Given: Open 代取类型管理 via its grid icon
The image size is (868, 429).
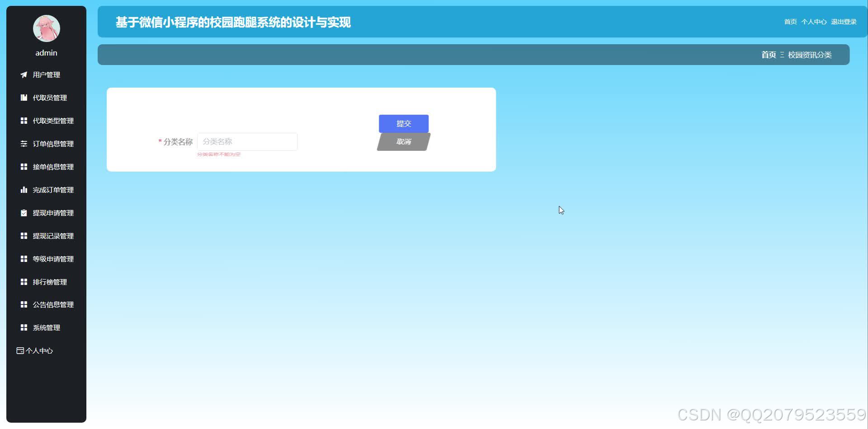Looking at the screenshot, I should click(24, 121).
